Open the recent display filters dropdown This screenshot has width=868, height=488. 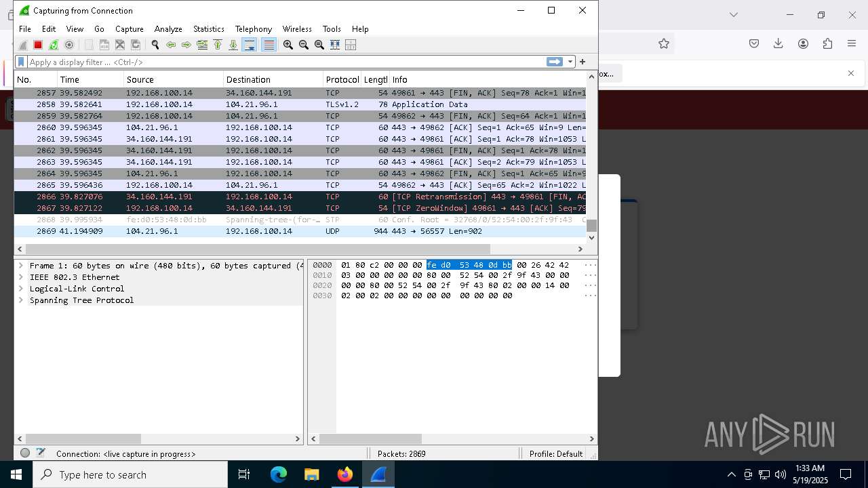[x=570, y=62]
